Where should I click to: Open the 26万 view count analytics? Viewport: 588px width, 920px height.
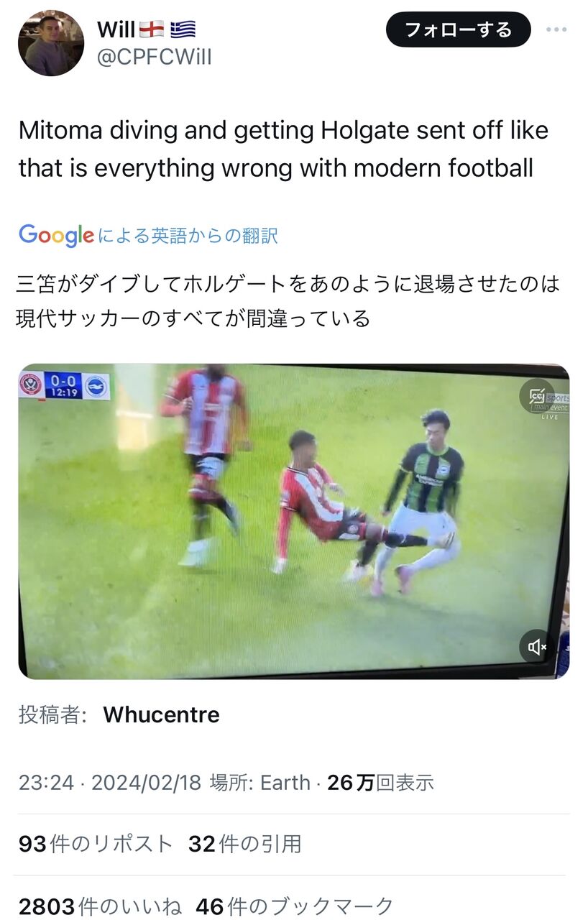coord(381,782)
